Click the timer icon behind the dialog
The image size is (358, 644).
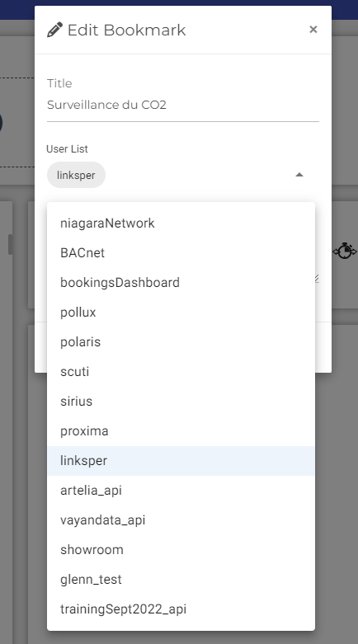point(345,251)
